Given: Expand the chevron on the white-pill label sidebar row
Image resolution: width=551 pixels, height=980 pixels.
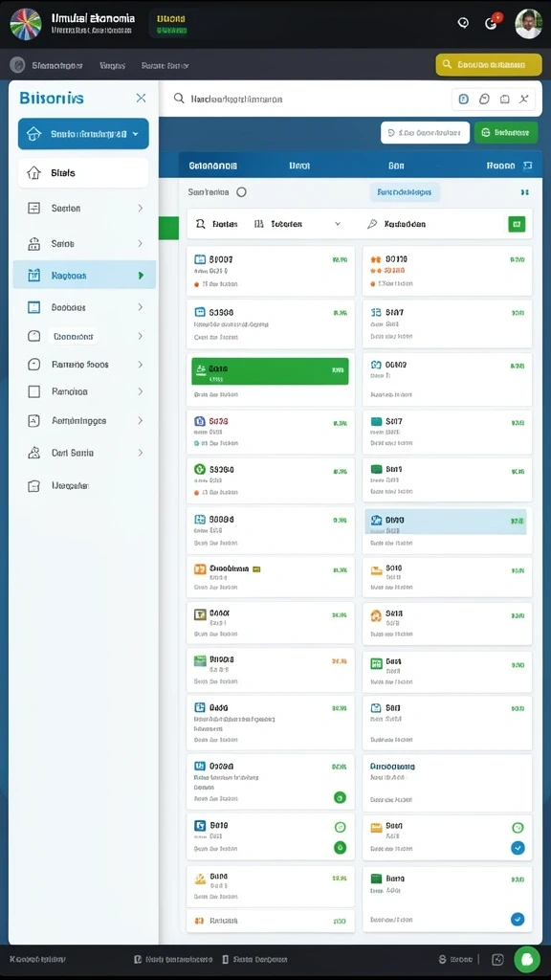Looking at the screenshot, I should (x=141, y=336).
